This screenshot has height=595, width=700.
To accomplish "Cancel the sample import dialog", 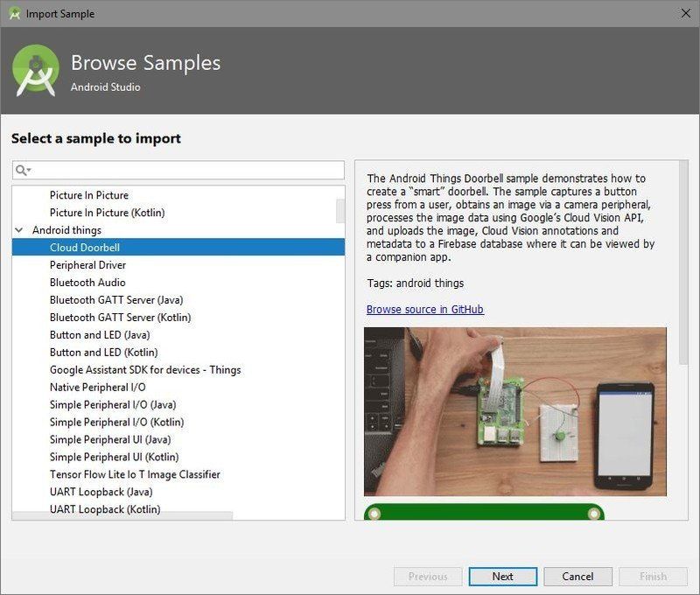I will [577, 577].
